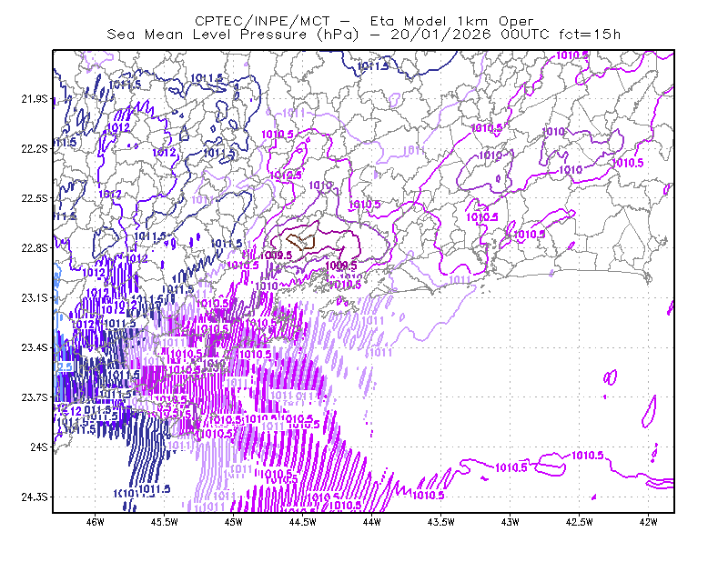The height and width of the screenshot is (562, 728).
Task: Click the CPTEC/INPE/MCT title line
Action: click(364, 21)
